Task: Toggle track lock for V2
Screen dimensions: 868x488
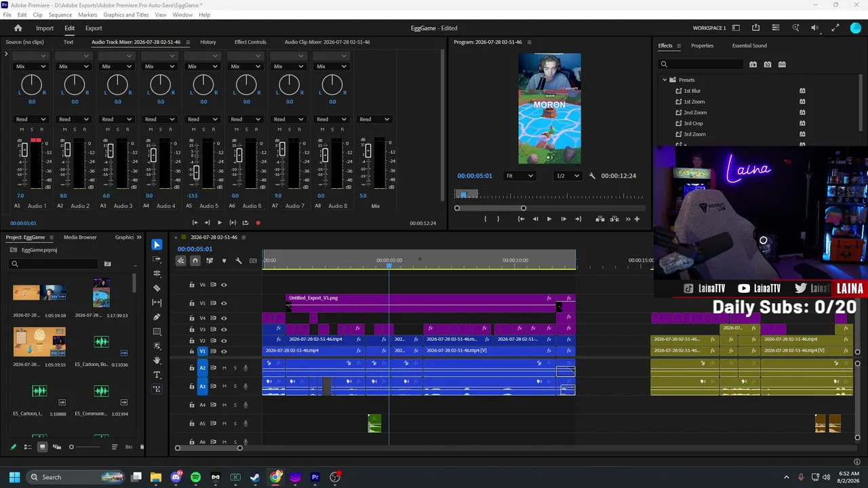Action: [192, 341]
